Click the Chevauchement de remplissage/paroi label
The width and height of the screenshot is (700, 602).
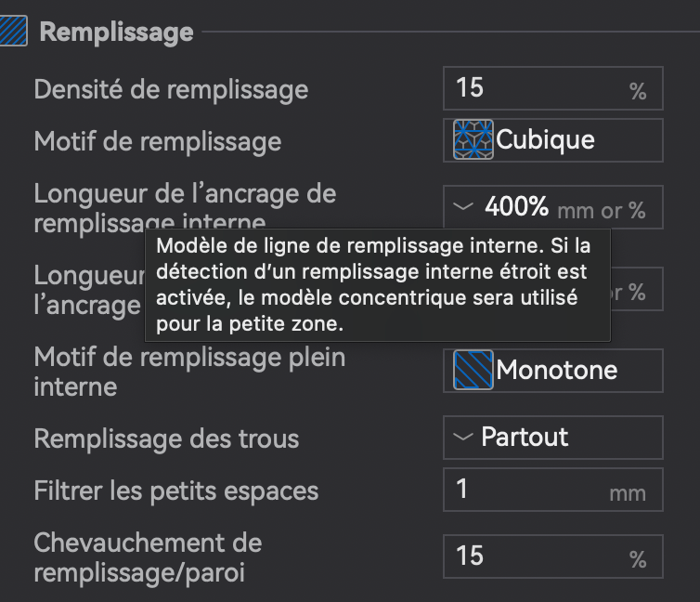[x=148, y=556]
